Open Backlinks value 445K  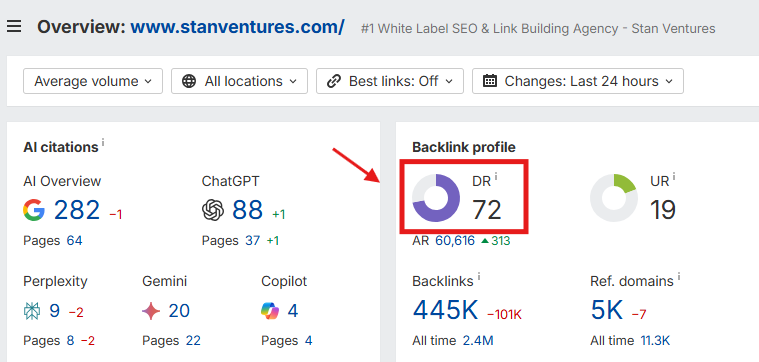(x=445, y=311)
